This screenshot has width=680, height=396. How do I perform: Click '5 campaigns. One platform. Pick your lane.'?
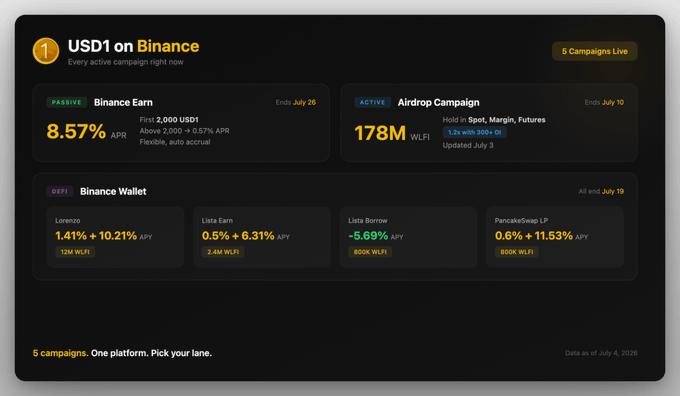(x=122, y=353)
